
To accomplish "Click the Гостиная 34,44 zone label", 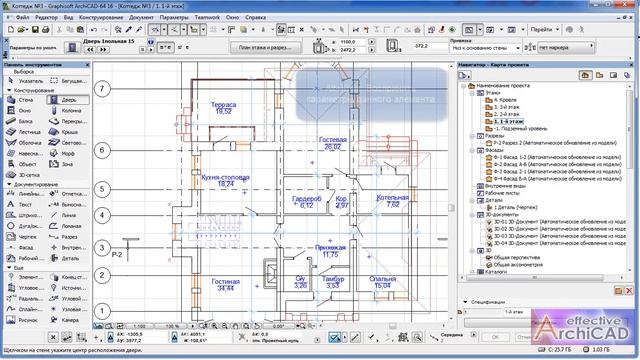I will point(226,285).
